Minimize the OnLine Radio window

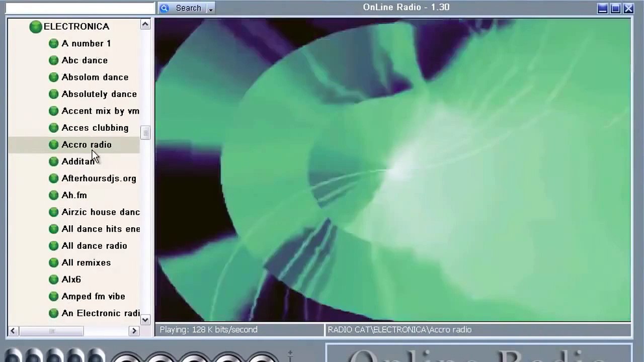[x=602, y=9]
